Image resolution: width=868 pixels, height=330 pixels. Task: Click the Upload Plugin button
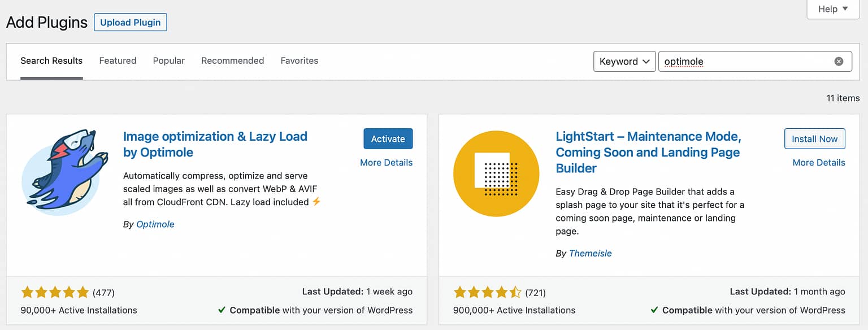131,23
